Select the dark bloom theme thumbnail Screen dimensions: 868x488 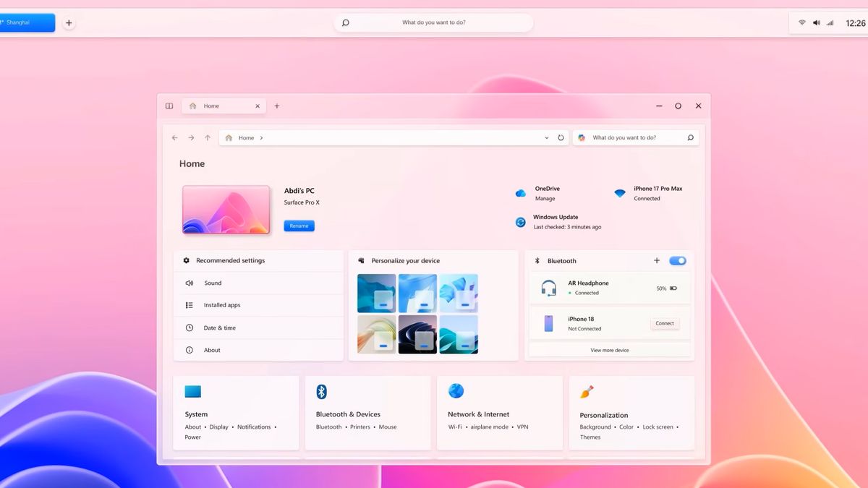[x=417, y=334]
